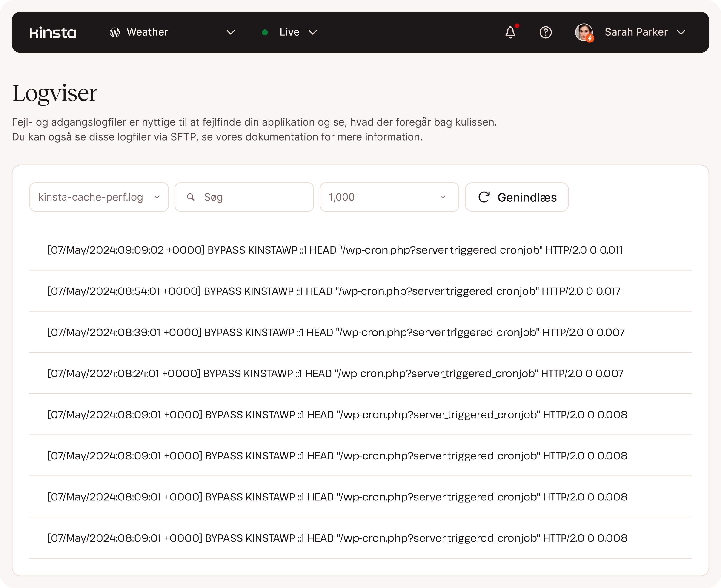The image size is (721, 588).
Task: Click the WordPress icon next to Weather
Action: click(114, 33)
